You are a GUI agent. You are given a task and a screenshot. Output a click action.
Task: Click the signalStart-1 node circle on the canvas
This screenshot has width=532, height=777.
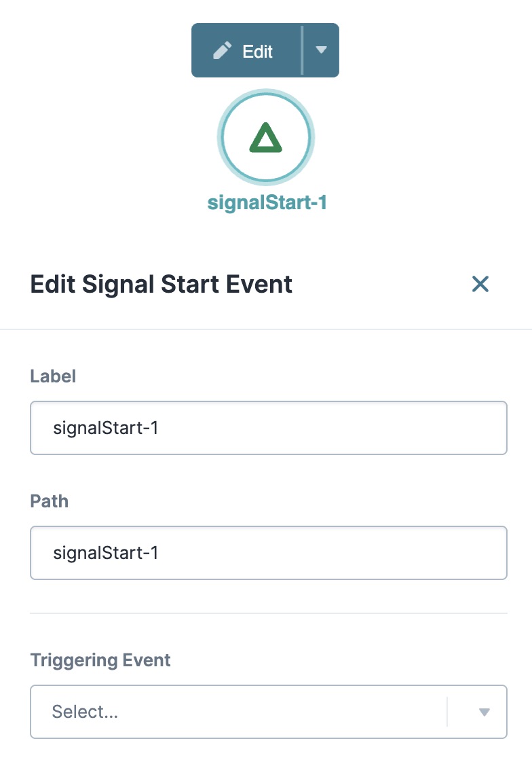[265, 136]
